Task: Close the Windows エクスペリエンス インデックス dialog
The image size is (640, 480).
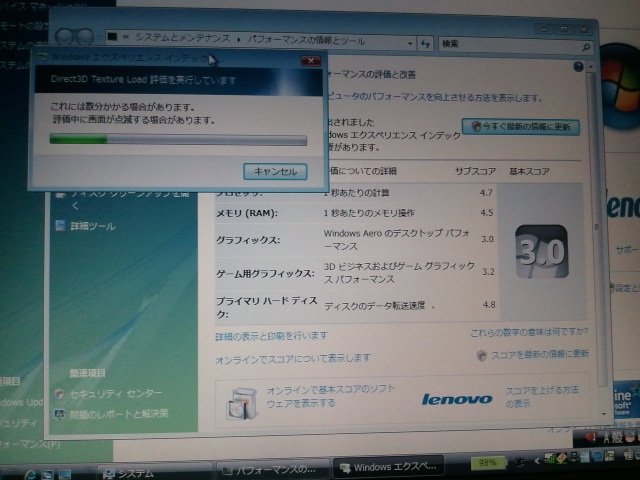Action: tap(311, 61)
